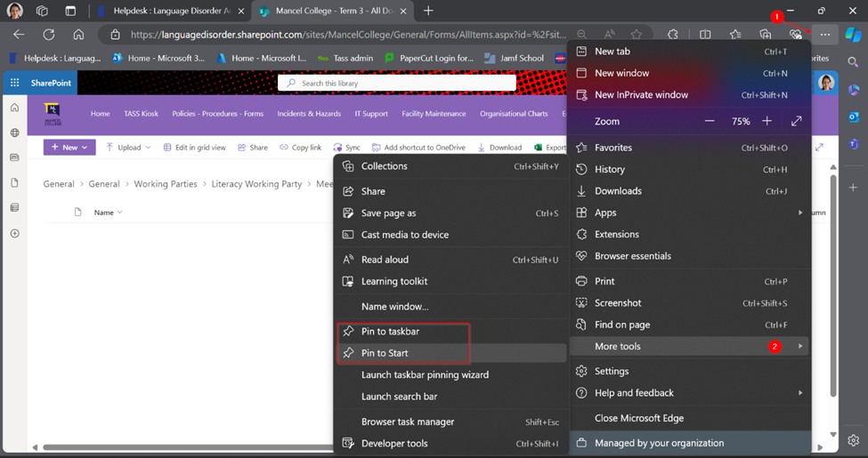Click the IT Support navigation link

click(370, 114)
